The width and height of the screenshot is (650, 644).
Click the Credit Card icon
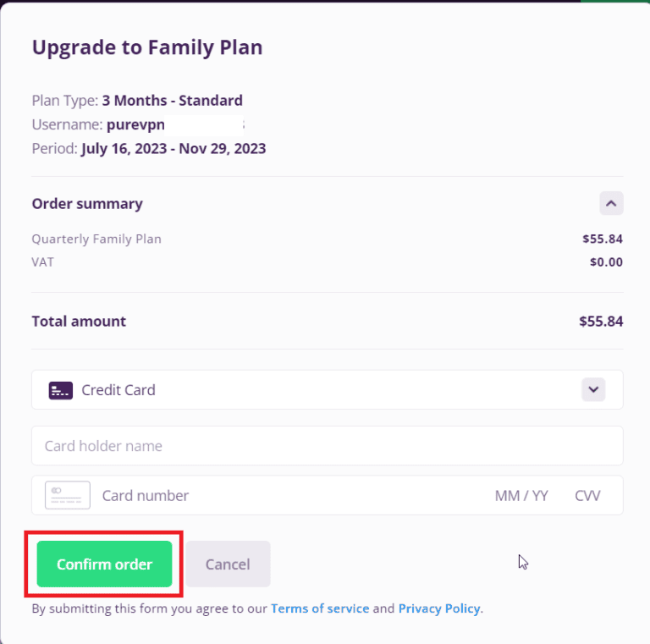(61, 390)
